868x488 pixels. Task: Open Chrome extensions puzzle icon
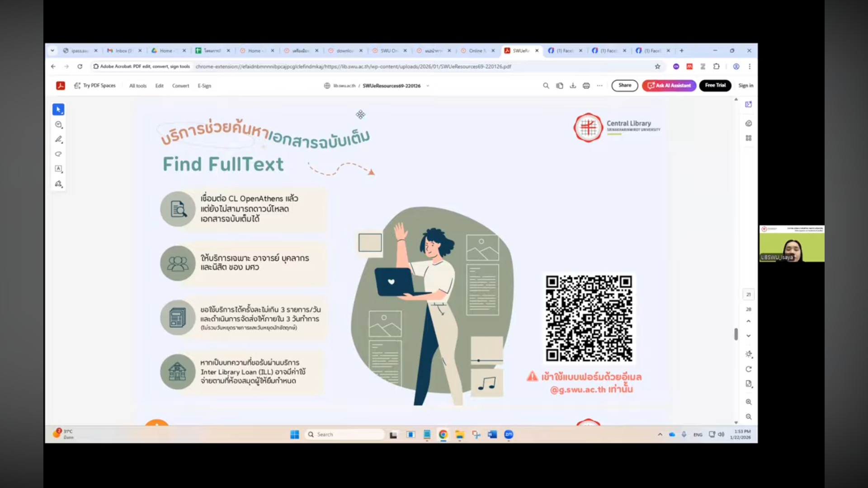tap(717, 66)
